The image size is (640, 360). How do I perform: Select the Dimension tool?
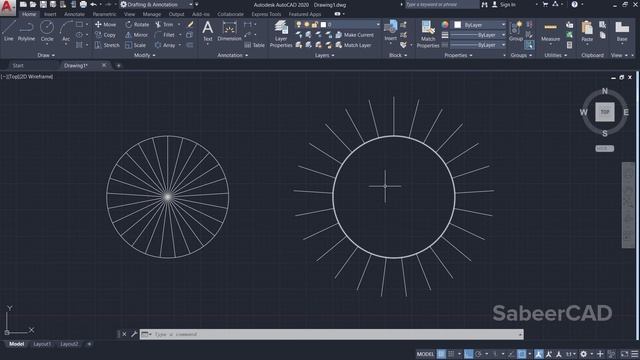pos(229,31)
